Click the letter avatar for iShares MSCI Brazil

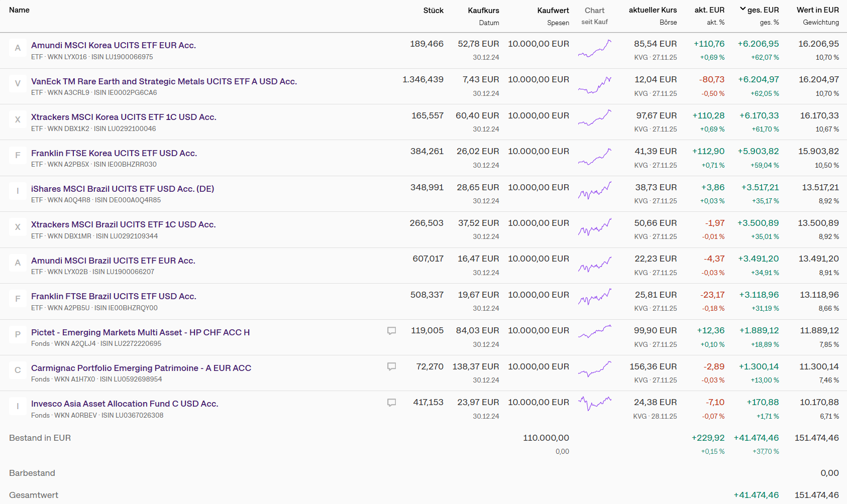click(18, 191)
